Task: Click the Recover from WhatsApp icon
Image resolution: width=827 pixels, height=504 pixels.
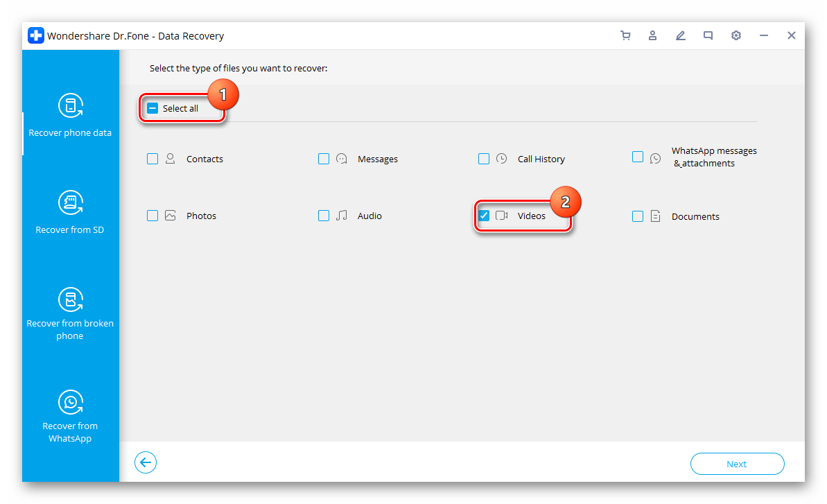Action: (x=71, y=402)
